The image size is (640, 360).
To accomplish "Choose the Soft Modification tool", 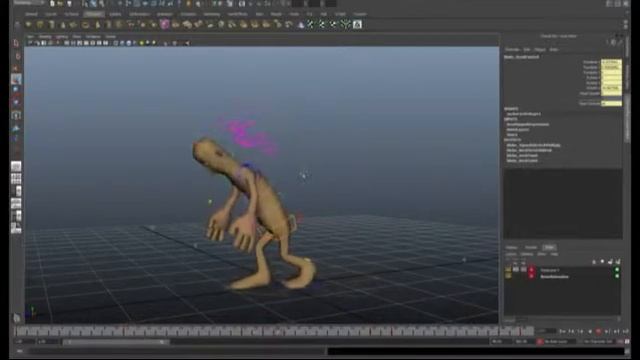I will pos(16,128).
